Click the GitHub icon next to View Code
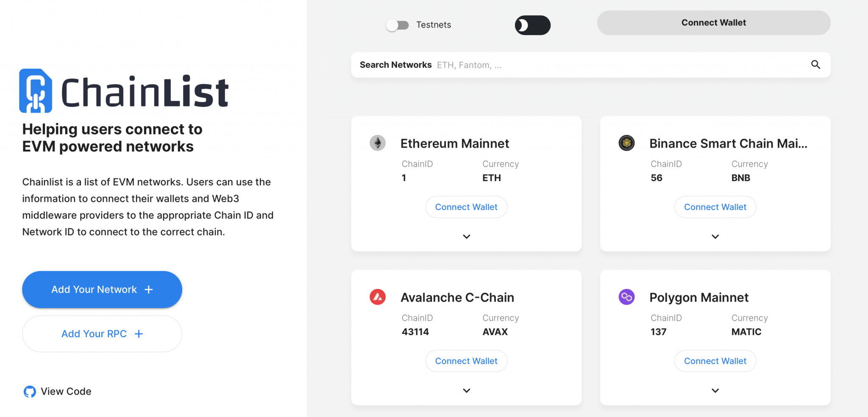The height and width of the screenshot is (417, 868). pyautogui.click(x=30, y=392)
